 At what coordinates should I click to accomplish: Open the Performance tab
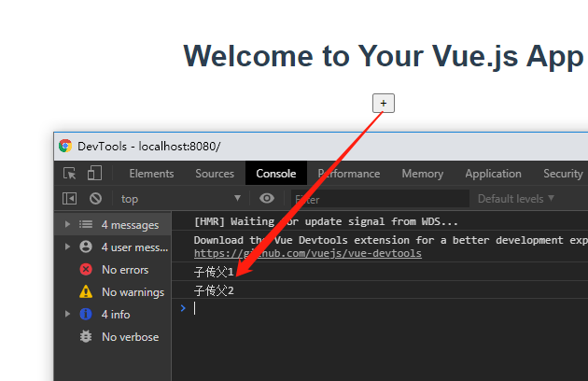[349, 174]
